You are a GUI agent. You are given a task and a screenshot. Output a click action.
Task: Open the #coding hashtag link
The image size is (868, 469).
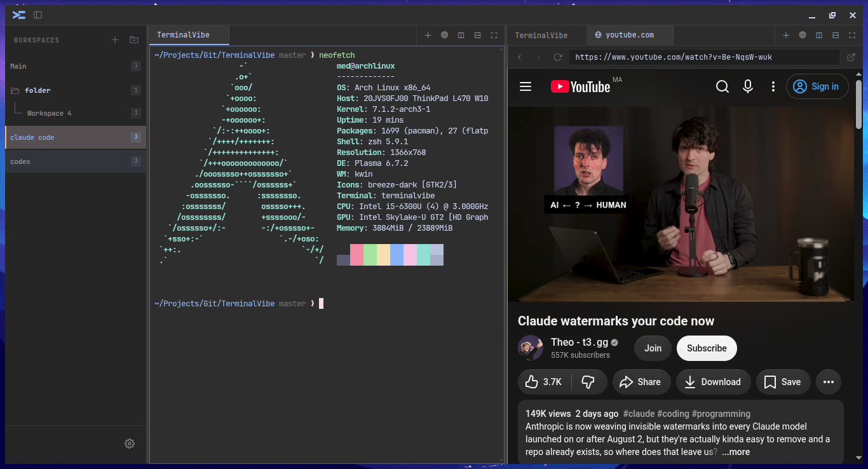click(x=673, y=414)
